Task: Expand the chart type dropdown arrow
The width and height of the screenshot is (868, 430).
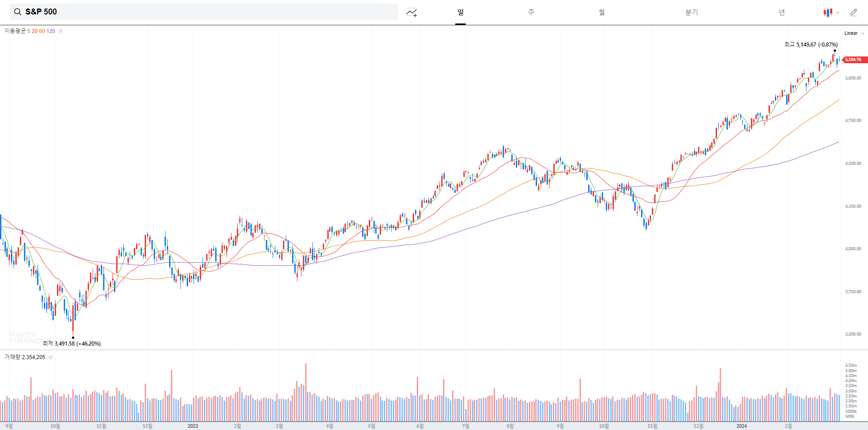Action: pos(838,13)
